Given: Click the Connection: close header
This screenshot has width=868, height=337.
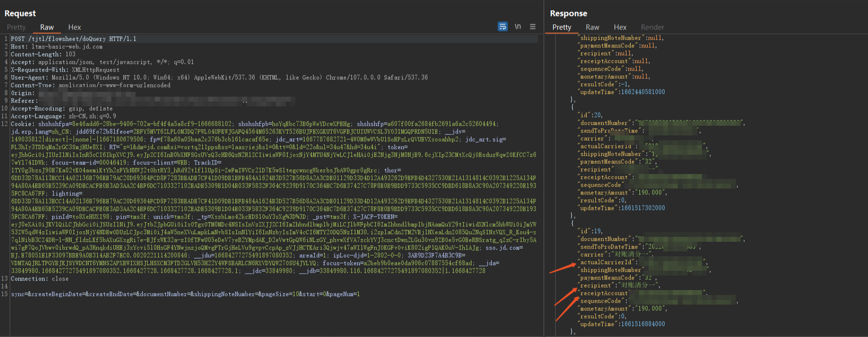Looking at the screenshot, I should point(40,278).
